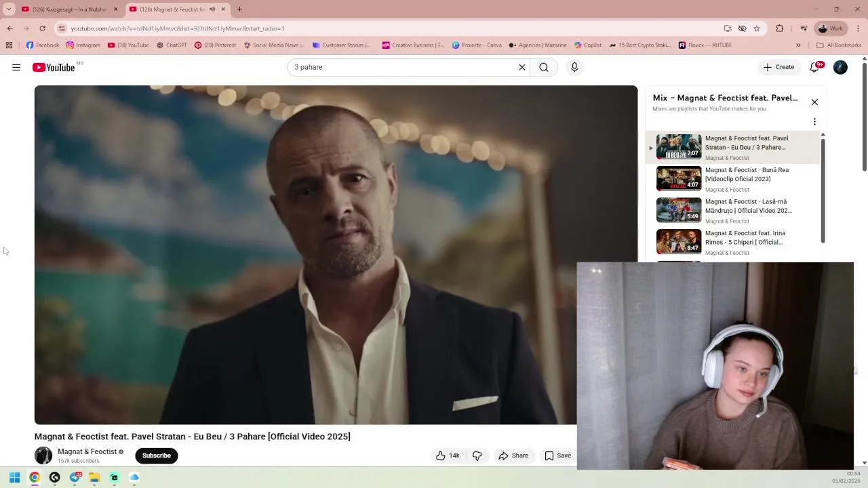Open the Pinterest bookmark
Viewport: 868px width, 488px height.
(x=215, y=45)
